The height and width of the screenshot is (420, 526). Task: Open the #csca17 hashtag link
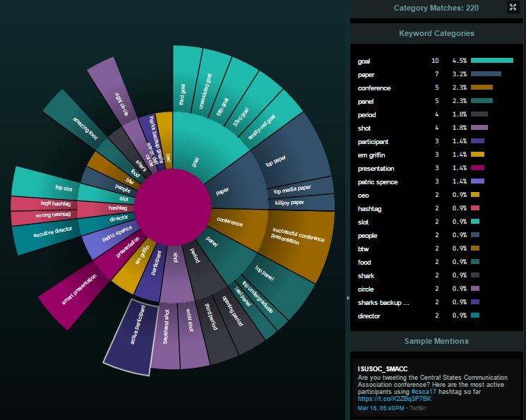click(x=424, y=392)
